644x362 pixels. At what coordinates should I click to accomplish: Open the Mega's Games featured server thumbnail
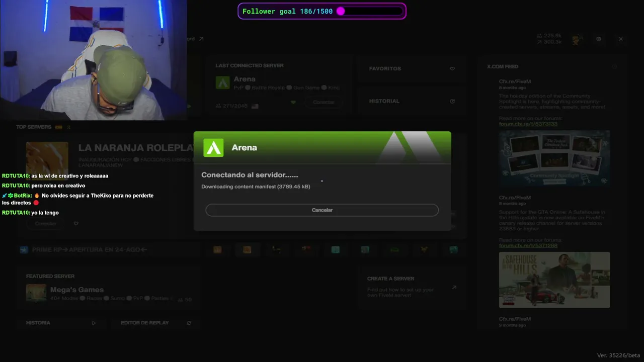[x=36, y=293]
